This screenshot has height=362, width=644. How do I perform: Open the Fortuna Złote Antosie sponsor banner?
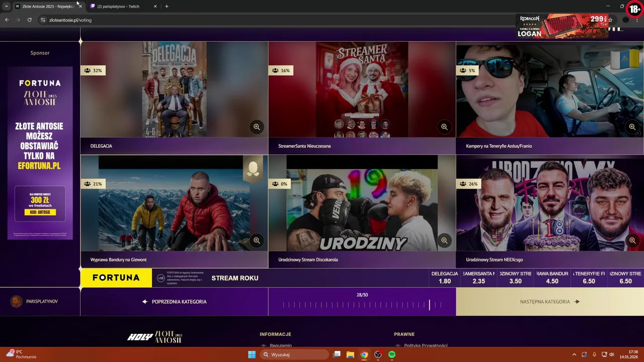[x=40, y=153]
